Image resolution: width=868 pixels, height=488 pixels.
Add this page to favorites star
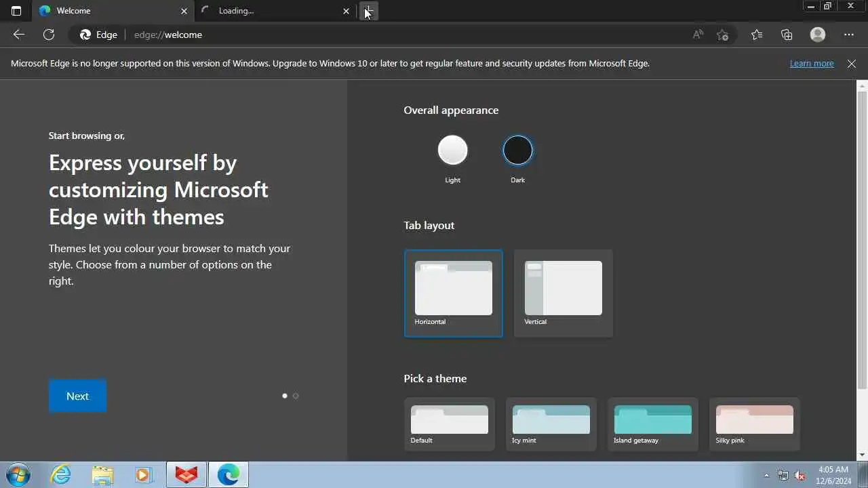[722, 35]
